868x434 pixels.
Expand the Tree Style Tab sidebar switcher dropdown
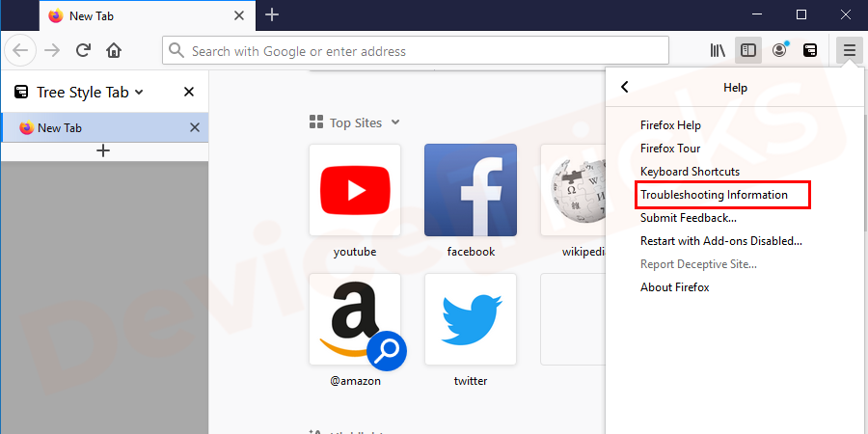tap(139, 92)
